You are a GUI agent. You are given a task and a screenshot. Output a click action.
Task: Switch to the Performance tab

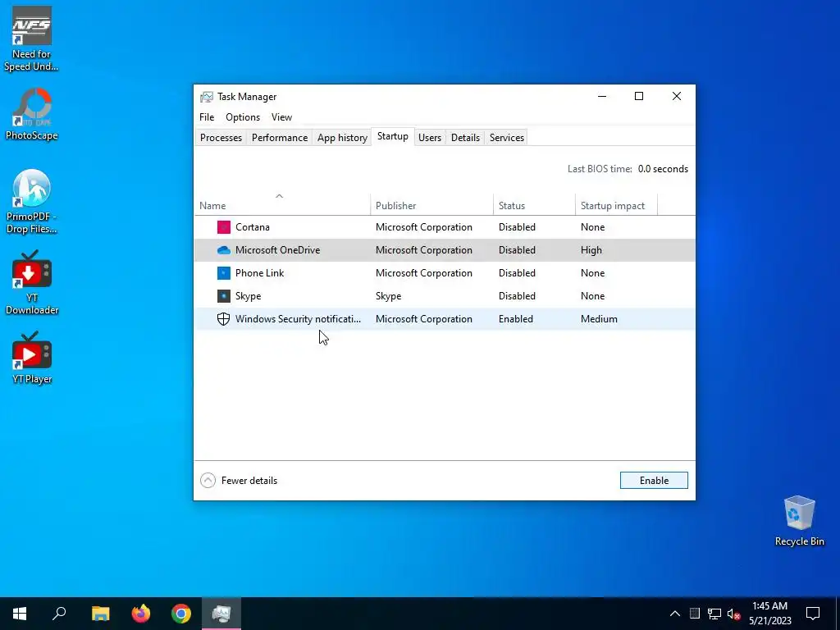280,138
